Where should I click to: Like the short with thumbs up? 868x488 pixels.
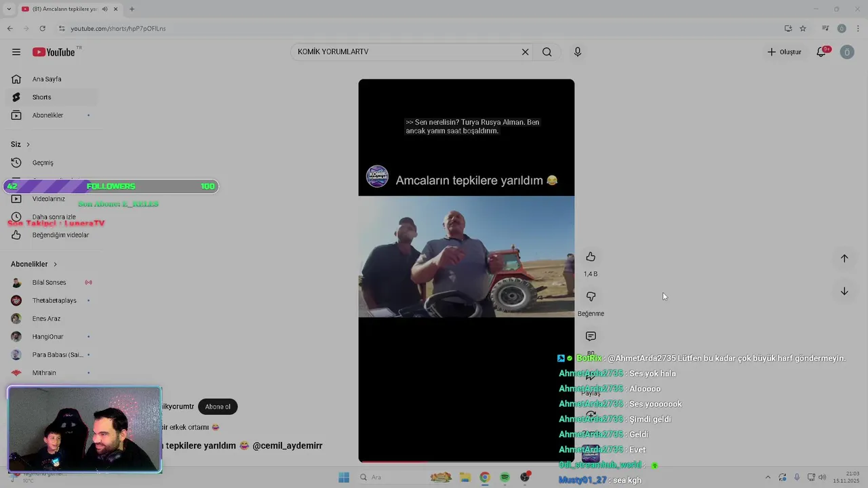point(591,257)
